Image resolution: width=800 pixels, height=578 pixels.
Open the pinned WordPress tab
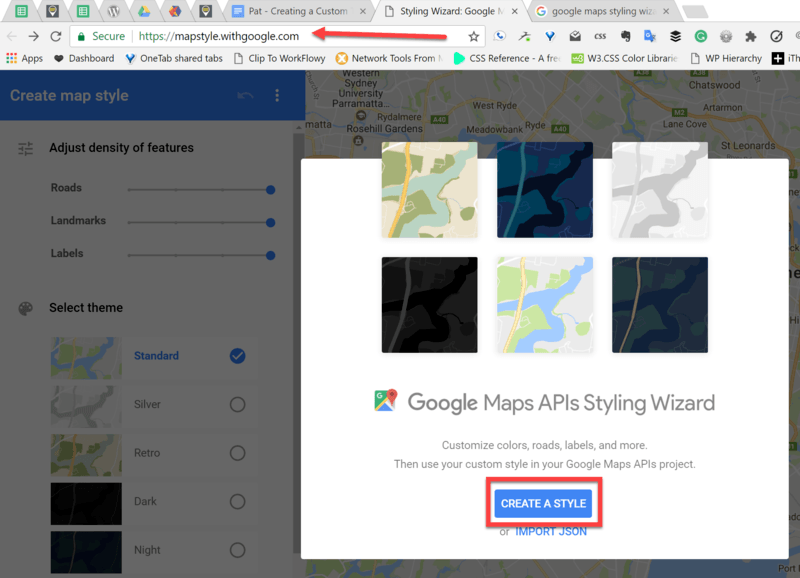coord(114,11)
